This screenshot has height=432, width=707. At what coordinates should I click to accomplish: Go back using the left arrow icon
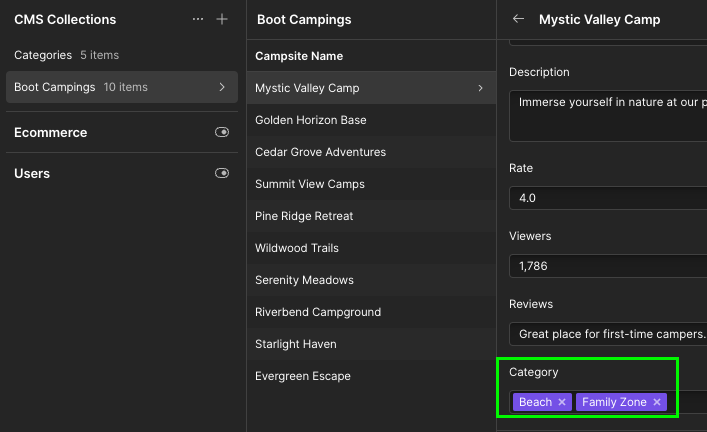coord(518,19)
